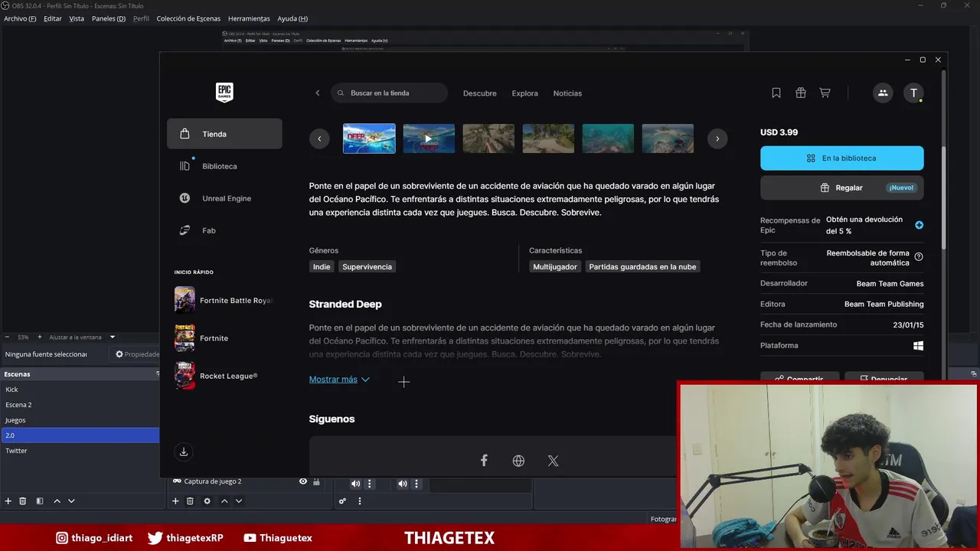Open OBS Colección de Escenas menu
980x551 pixels.
tap(188, 18)
